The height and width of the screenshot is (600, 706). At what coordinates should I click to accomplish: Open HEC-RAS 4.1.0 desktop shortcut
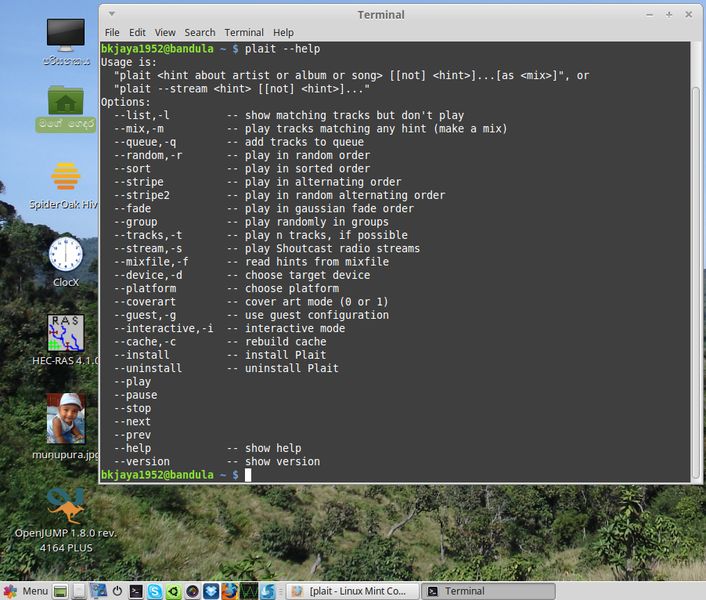66,340
